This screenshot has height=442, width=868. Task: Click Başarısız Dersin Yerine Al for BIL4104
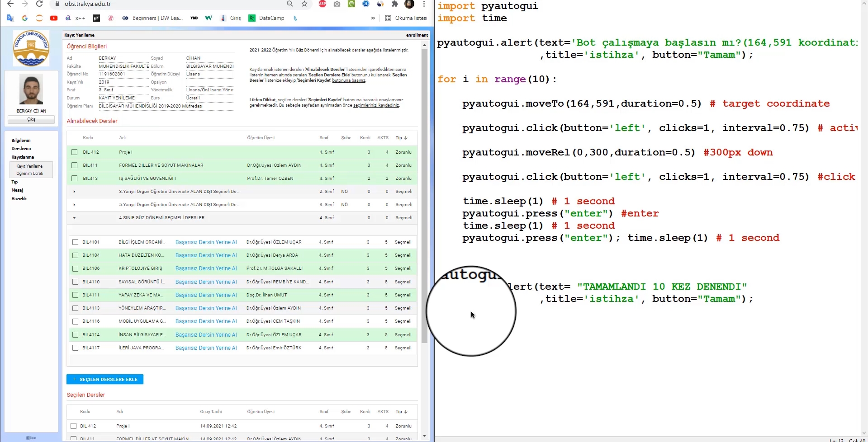[206, 255]
